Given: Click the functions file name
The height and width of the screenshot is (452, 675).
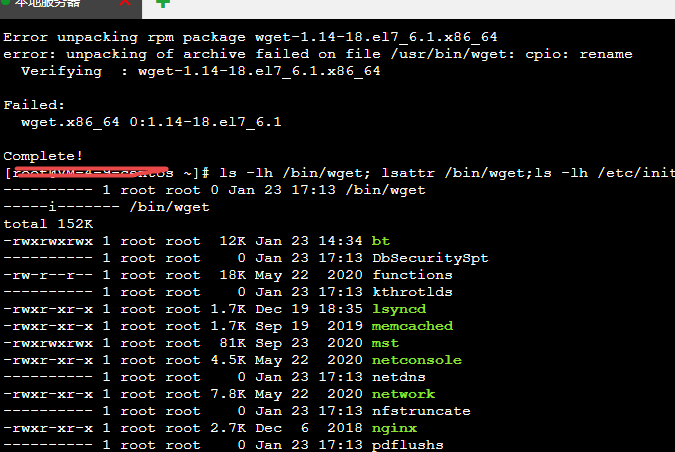Looking at the screenshot, I should point(412,275).
